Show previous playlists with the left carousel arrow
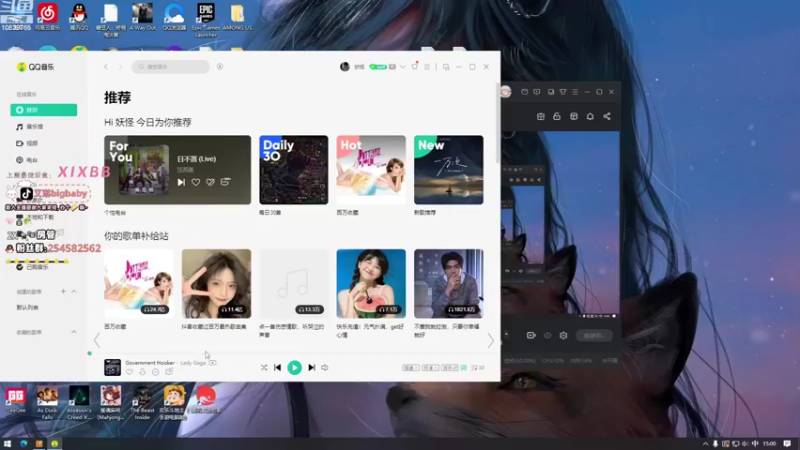This screenshot has width=800, height=450. [97, 340]
